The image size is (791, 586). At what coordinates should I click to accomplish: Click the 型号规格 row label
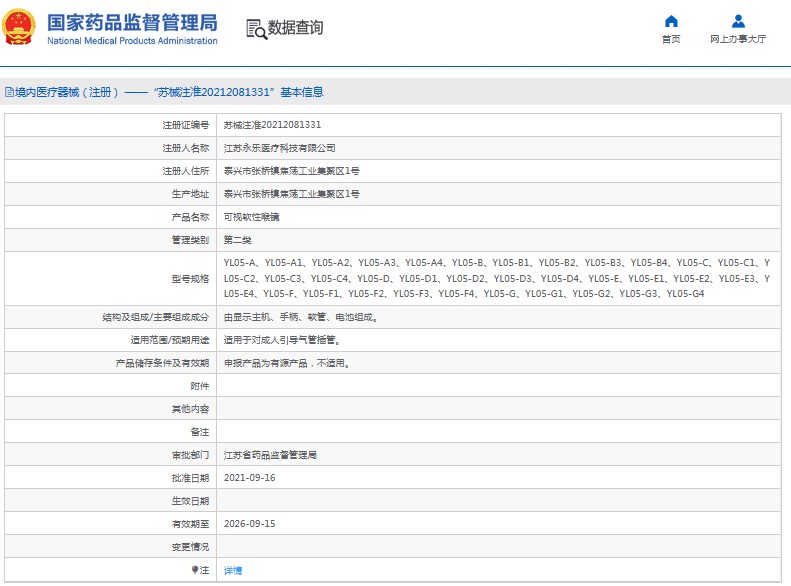[x=190, y=278]
